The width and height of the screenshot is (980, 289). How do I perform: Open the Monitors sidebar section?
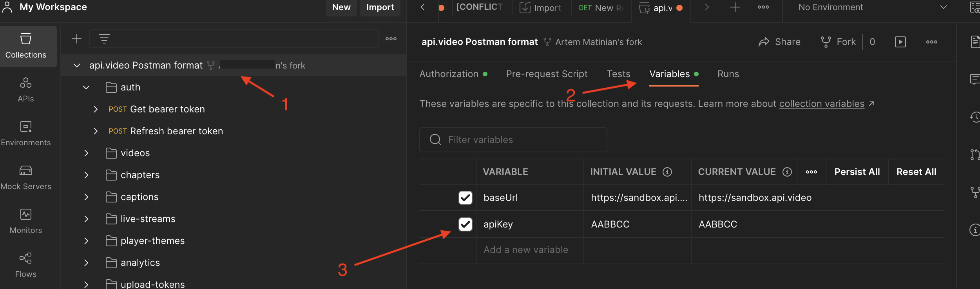26,222
